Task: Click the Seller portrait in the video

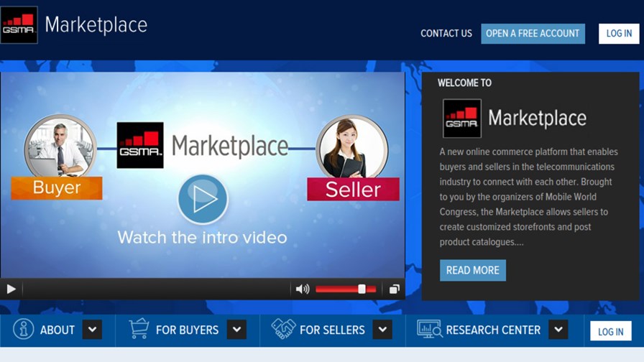Action: 352,147
